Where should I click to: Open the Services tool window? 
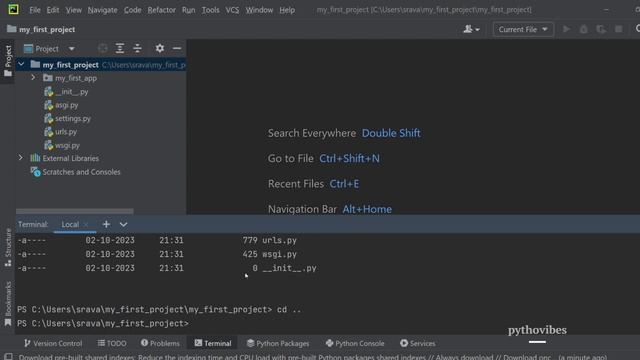coord(418,343)
